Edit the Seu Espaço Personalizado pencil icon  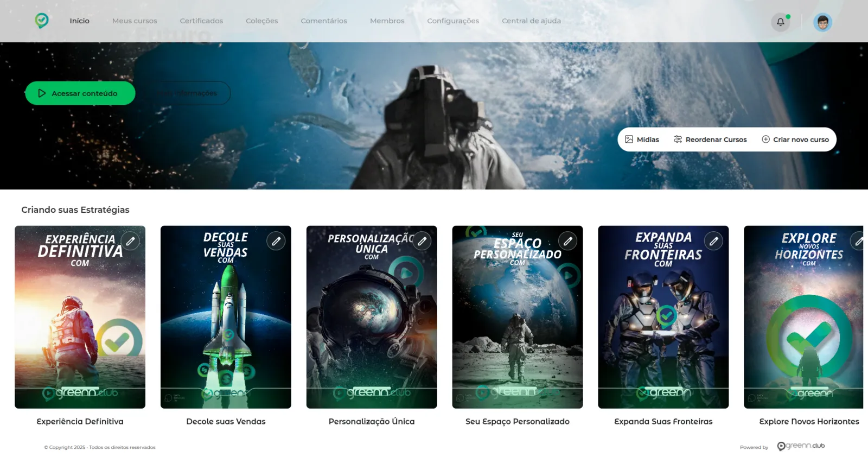click(x=568, y=241)
